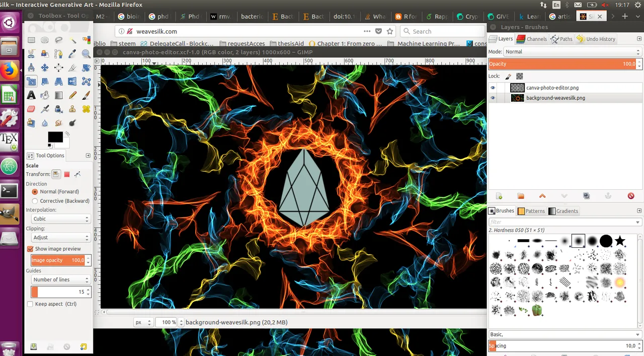Toggle Lock pixels brush icon
The height and width of the screenshot is (356, 644).
(508, 76)
